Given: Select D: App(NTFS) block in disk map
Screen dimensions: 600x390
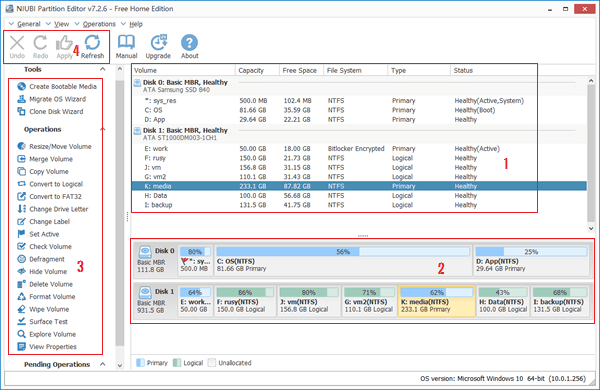Looking at the screenshot, I should click(531, 260).
